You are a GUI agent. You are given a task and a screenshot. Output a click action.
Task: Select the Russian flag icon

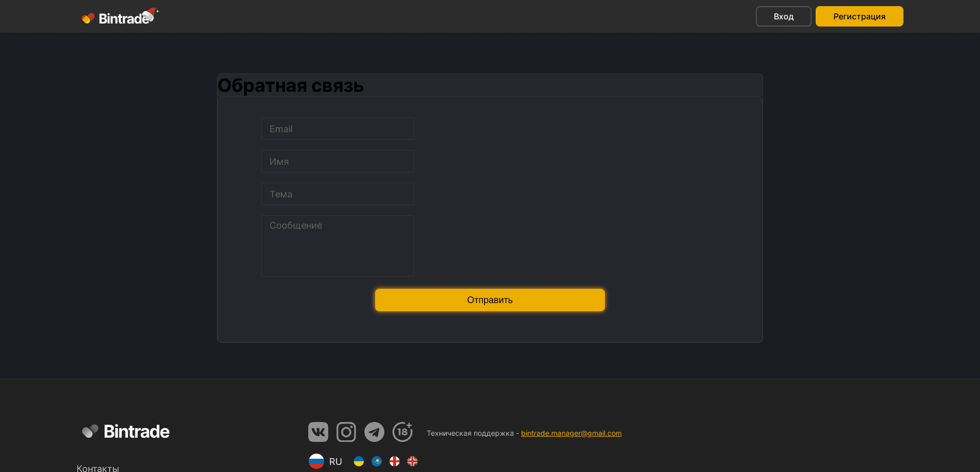click(x=316, y=461)
